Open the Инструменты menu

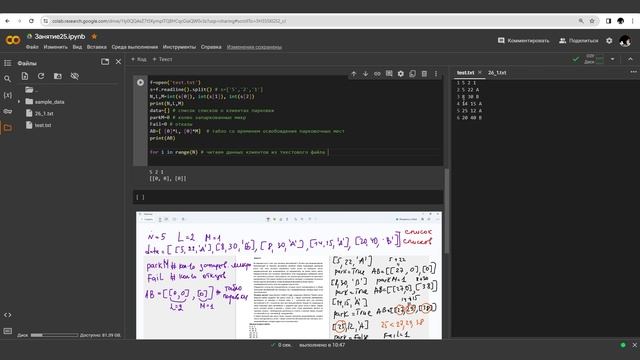pyautogui.click(x=179, y=47)
